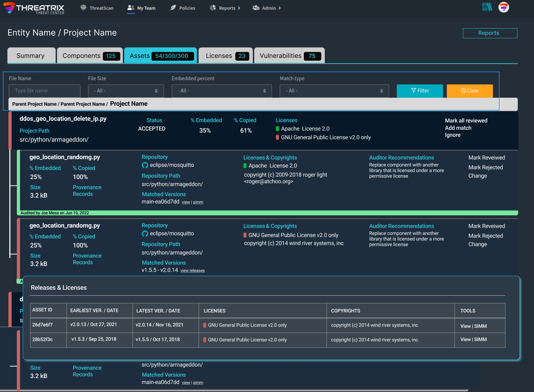Type in the file name field
Viewport: 534px width, 392px height.
coord(45,91)
